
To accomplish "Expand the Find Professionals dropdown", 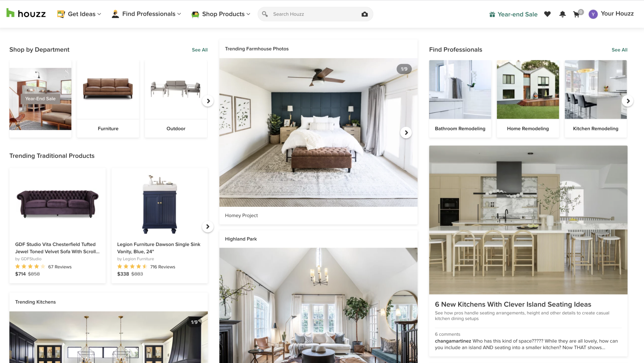I will click(147, 14).
